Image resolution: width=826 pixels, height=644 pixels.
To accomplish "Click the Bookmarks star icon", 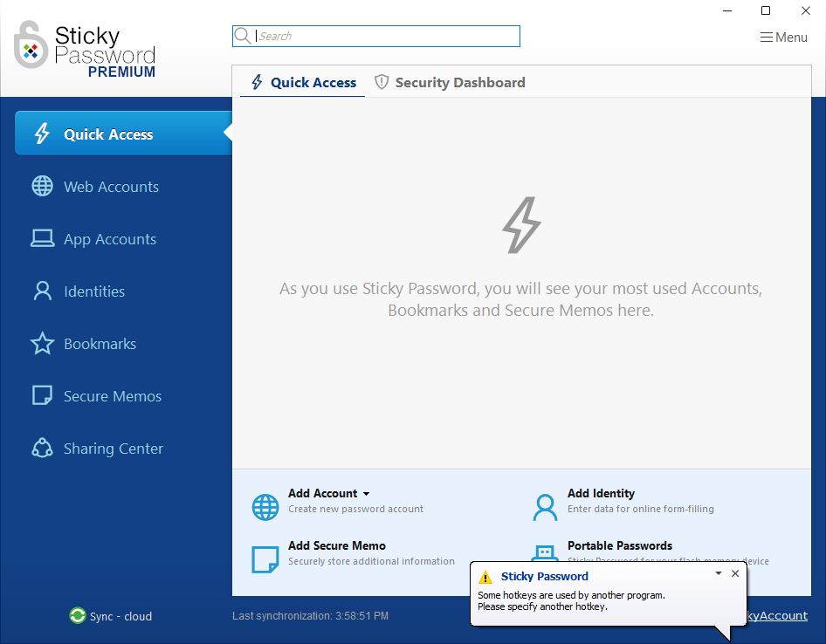I will [x=42, y=343].
